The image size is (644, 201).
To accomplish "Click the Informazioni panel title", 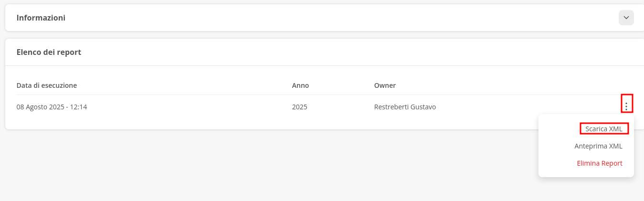I will coord(41,18).
